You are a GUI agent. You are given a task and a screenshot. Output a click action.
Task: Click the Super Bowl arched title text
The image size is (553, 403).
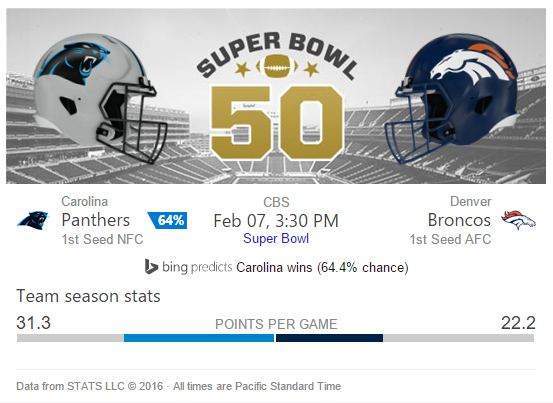(x=277, y=53)
